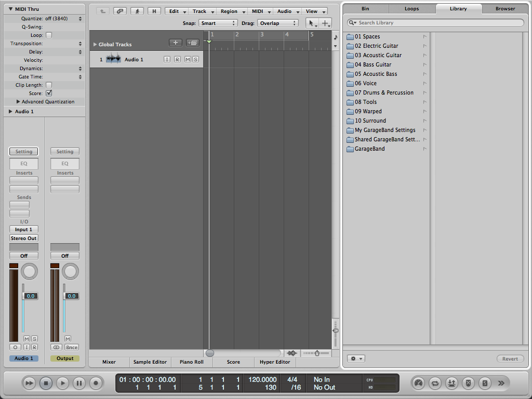The height and width of the screenshot is (399, 532).
Task: Toggle the Catch playhead running-man icon
Action: click(137, 11)
